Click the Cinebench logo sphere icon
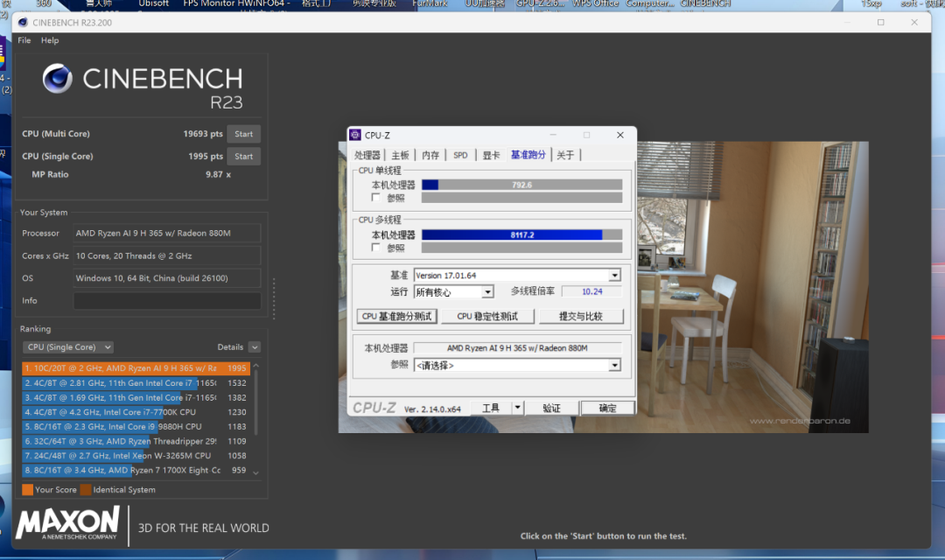This screenshot has height=560, width=945. pos(57,79)
